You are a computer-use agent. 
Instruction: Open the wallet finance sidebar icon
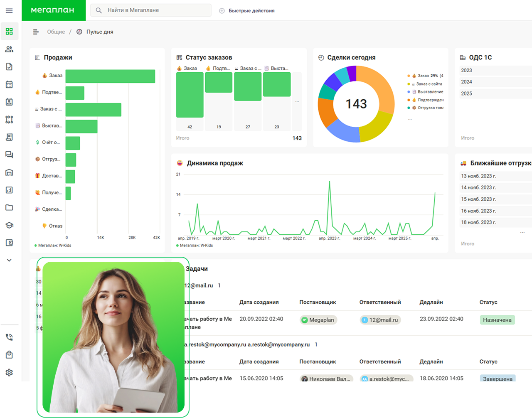click(x=9, y=243)
